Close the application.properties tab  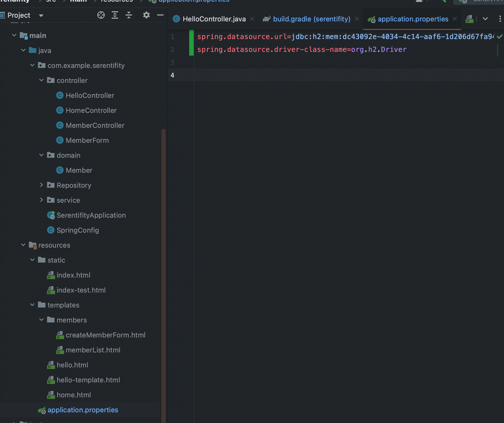(x=455, y=19)
